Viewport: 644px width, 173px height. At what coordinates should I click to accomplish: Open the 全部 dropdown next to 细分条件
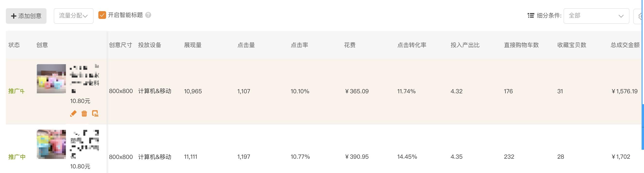click(x=596, y=16)
